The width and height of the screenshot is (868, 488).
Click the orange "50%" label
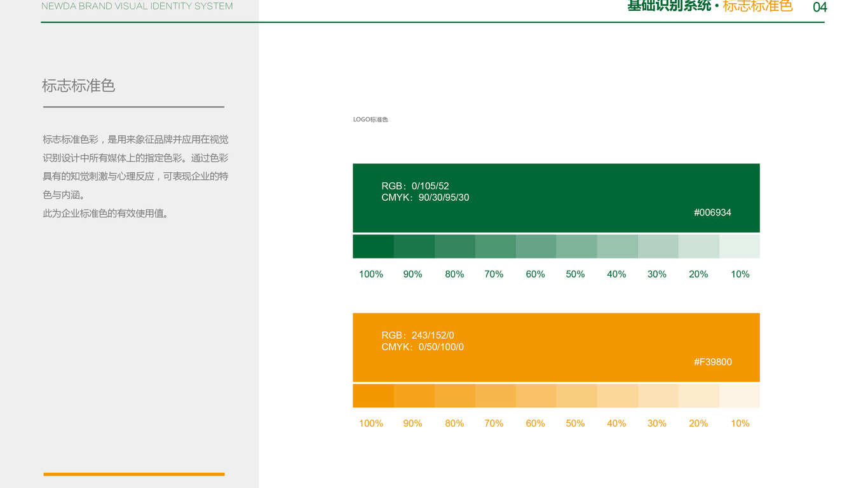(575, 424)
